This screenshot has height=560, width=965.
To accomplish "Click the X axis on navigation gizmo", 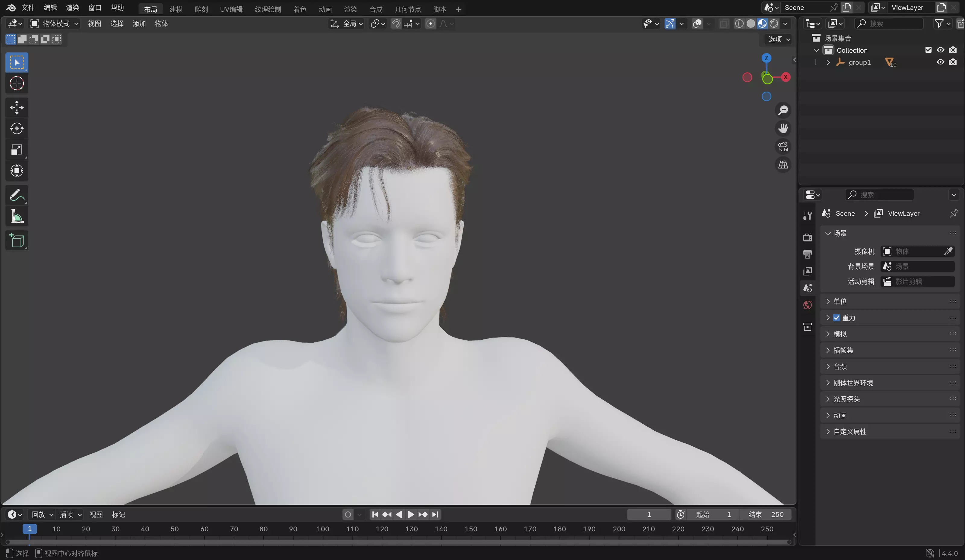I will coord(785,77).
